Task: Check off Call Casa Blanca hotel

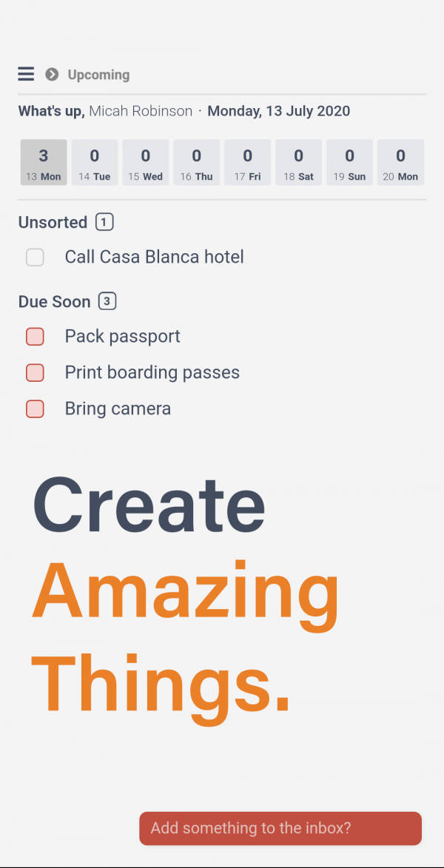Action: (x=35, y=258)
